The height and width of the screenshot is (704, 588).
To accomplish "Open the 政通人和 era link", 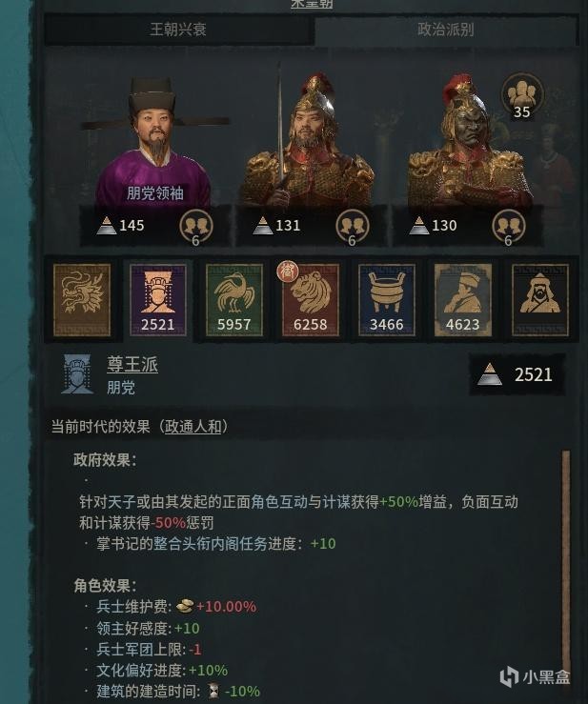I will [193, 426].
